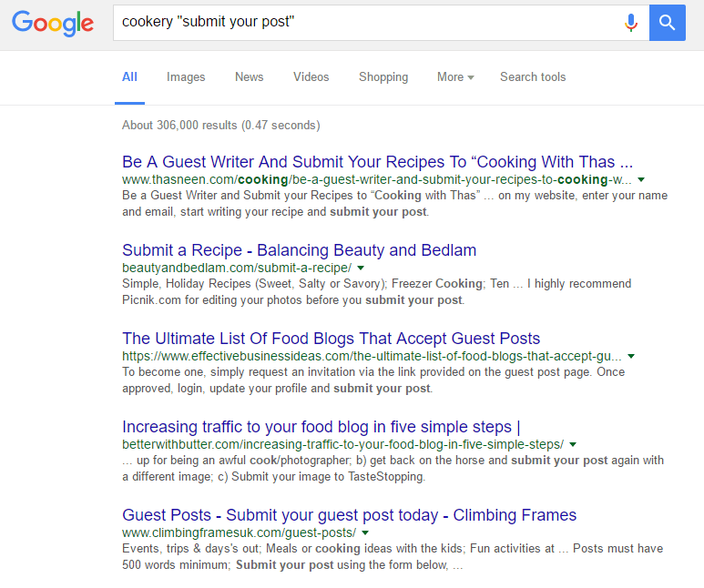Open 'Submit a Recipe - Balancing Beauty and Bedlam'
This screenshot has width=704, height=588.
point(299,250)
